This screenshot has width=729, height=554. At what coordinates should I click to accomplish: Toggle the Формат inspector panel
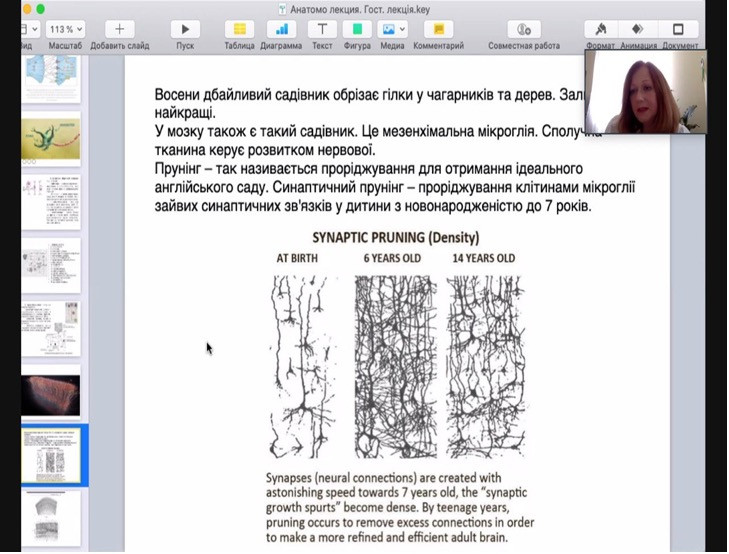tap(601, 29)
